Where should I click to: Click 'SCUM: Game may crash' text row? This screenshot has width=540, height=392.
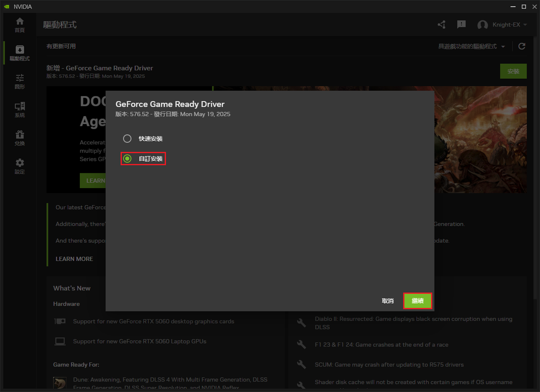point(389,365)
